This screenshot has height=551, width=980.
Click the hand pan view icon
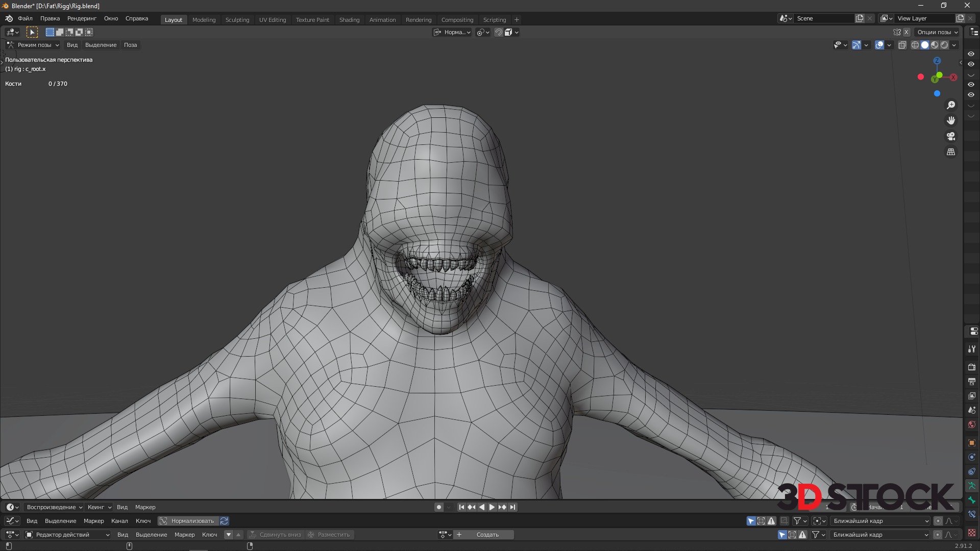click(x=950, y=120)
